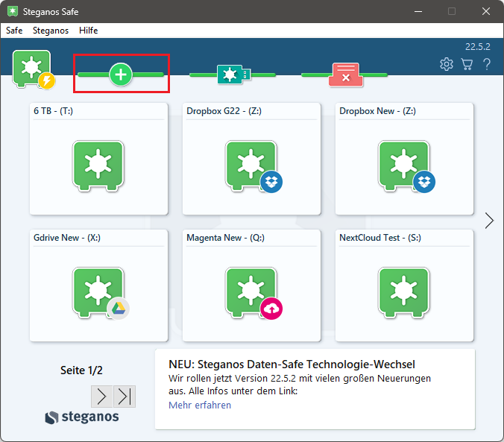Viewport: 504px width, 442px height.
Task: Click the safe with lightning bolt icon
Action: (x=33, y=70)
